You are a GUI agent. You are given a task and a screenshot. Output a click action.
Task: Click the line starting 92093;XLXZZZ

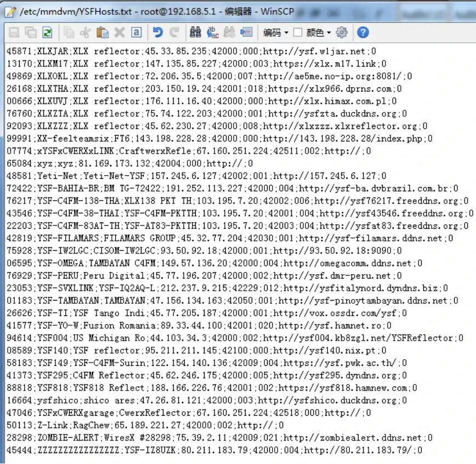(x=217, y=126)
